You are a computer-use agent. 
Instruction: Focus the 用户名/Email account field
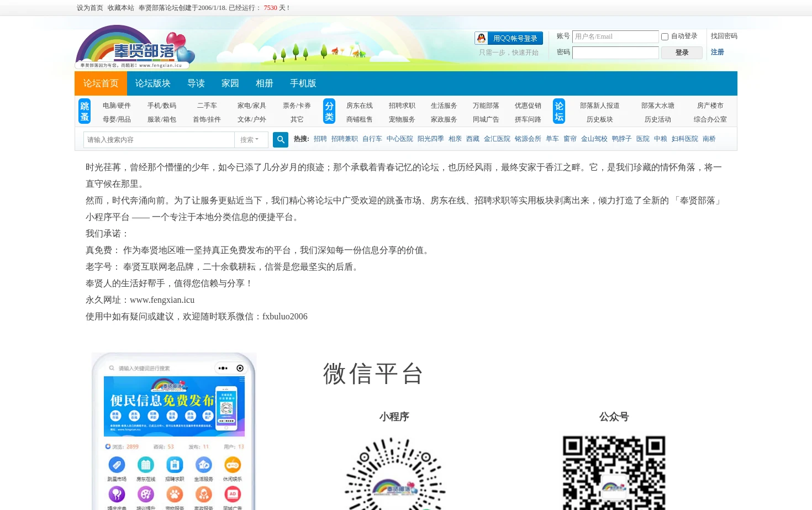(615, 36)
